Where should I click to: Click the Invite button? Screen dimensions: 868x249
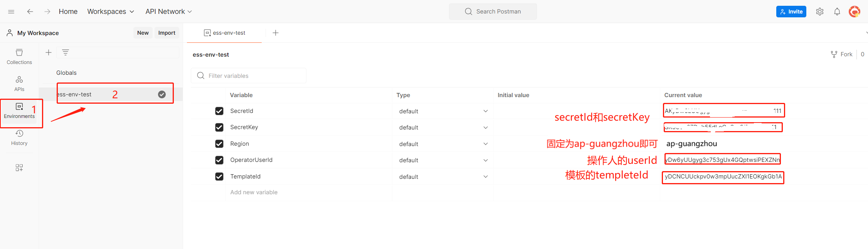click(791, 12)
